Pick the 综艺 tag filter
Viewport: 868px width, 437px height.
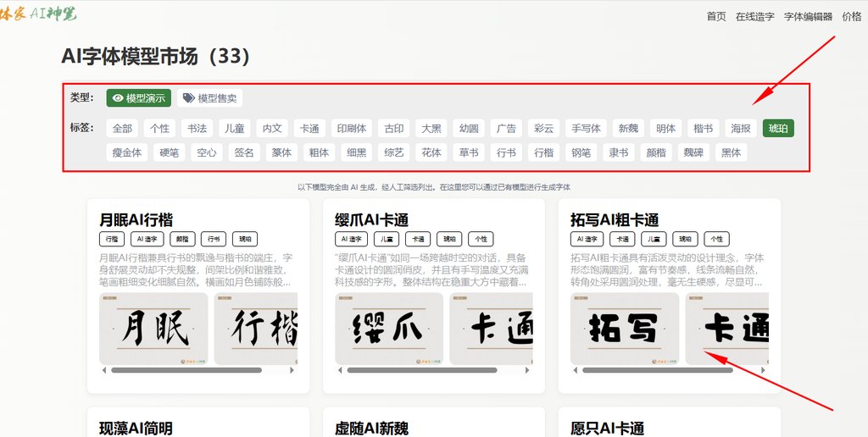[394, 152]
